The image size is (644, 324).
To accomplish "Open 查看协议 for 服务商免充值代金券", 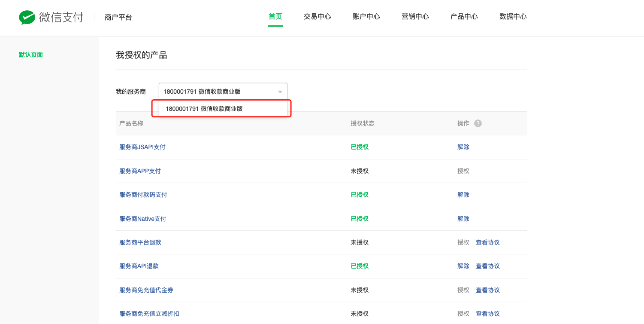I will click(x=488, y=290).
